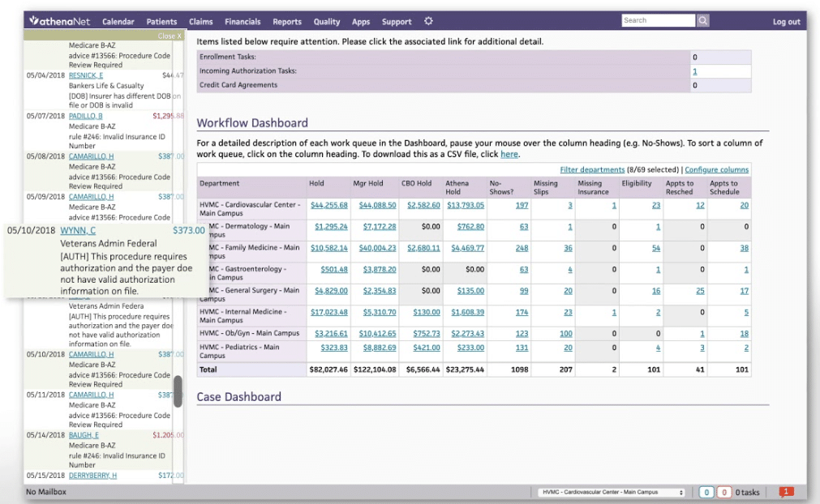
Task: Click Log out
Action: pos(787,21)
